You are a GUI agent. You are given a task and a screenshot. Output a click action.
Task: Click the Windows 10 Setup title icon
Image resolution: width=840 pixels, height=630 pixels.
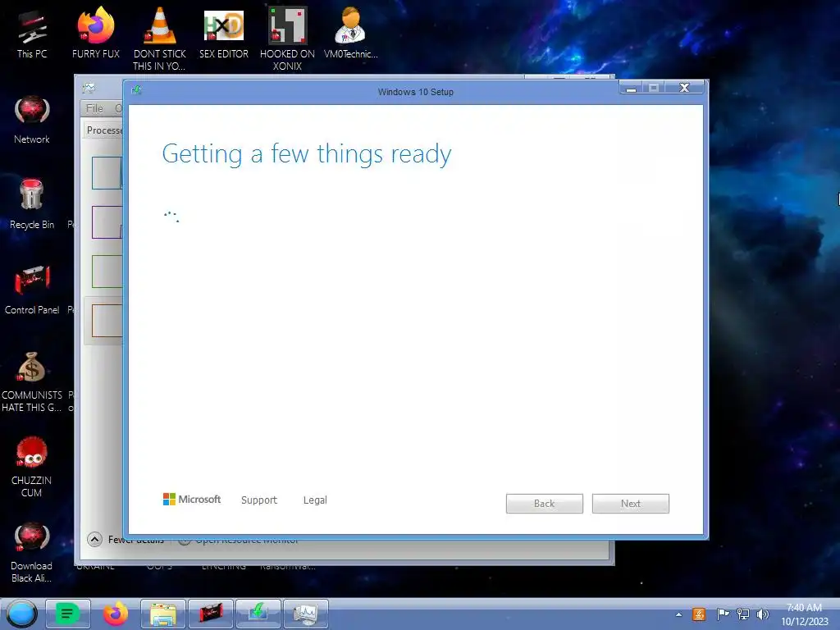coord(137,90)
